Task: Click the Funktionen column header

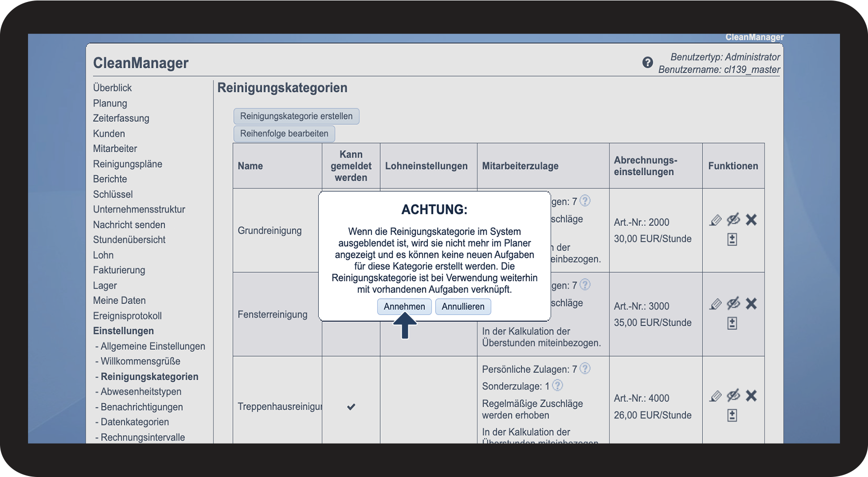Action: [x=733, y=166]
